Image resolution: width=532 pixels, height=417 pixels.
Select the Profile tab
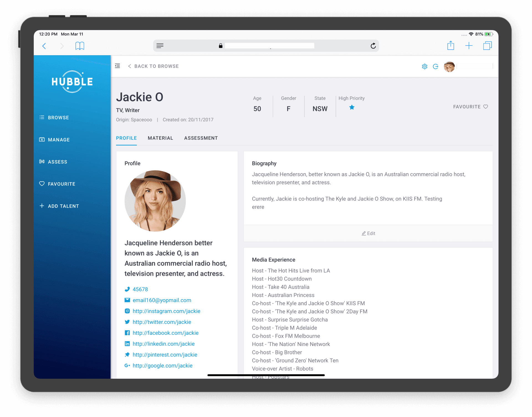click(126, 138)
